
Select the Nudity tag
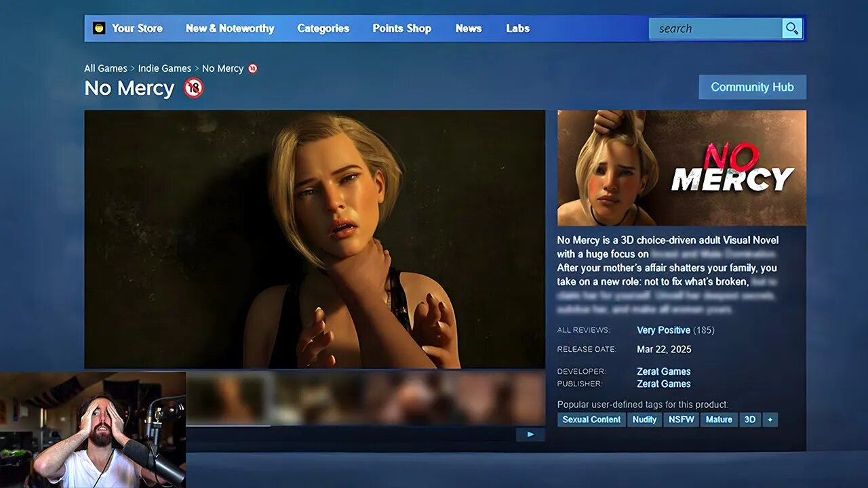tap(644, 420)
